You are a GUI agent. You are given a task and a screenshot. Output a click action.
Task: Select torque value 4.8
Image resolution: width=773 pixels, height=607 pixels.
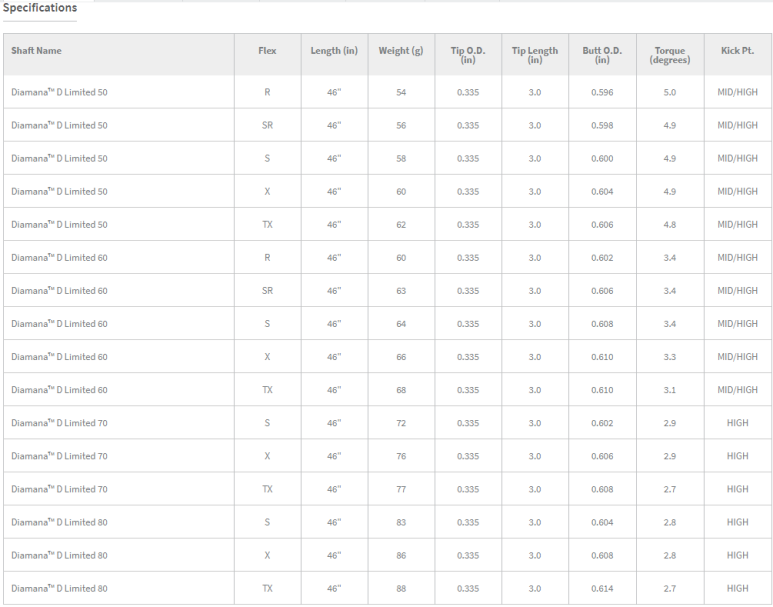(669, 224)
